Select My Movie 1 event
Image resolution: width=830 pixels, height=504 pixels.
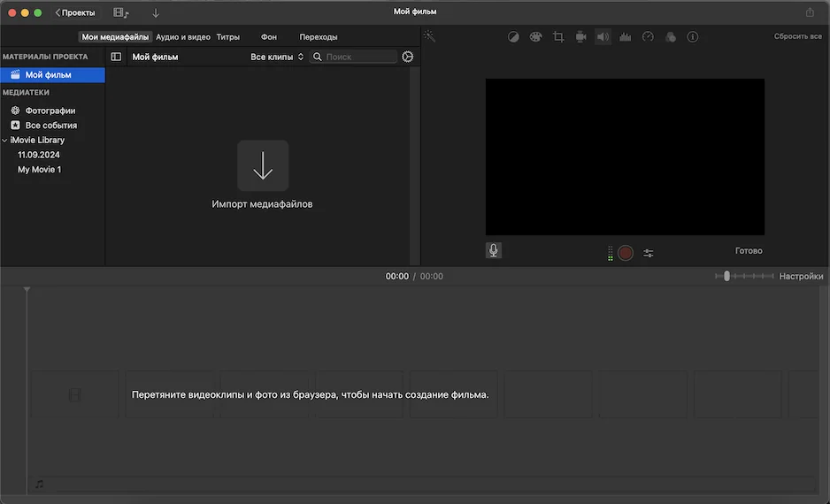pyautogui.click(x=40, y=170)
